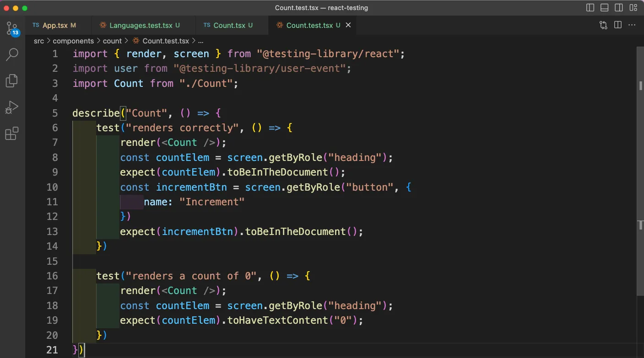
Task: Click line number 15 in the gutter
Action: (52, 261)
